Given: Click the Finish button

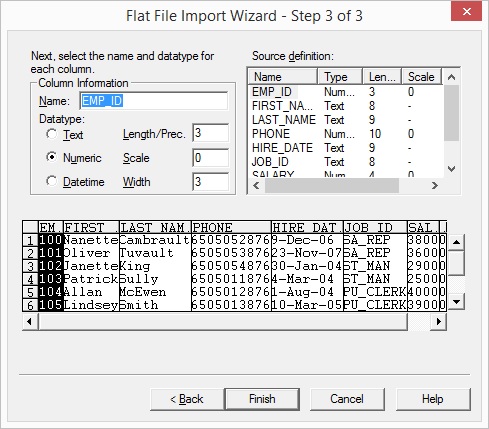Looking at the screenshot, I should tap(262, 399).
